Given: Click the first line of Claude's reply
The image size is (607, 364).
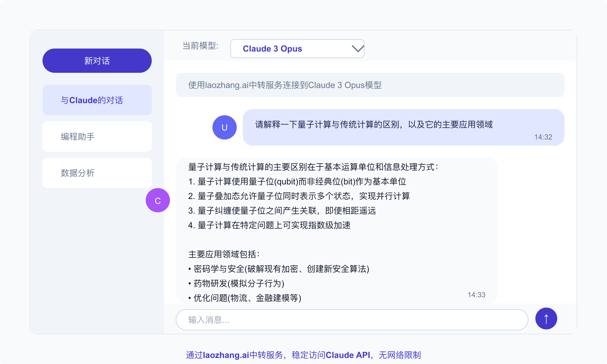Looking at the screenshot, I should click(313, 167).
